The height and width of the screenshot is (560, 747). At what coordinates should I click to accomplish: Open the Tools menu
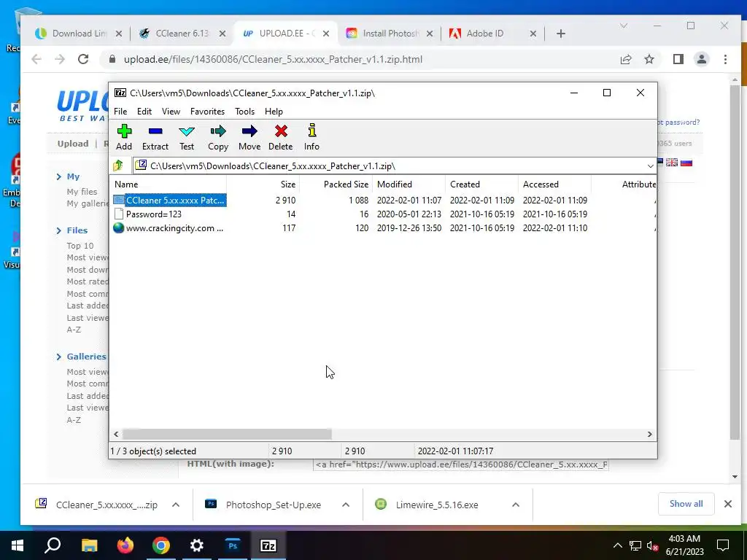244,112
